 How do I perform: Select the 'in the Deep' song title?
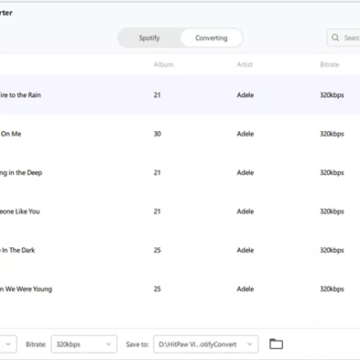point(21,173)
